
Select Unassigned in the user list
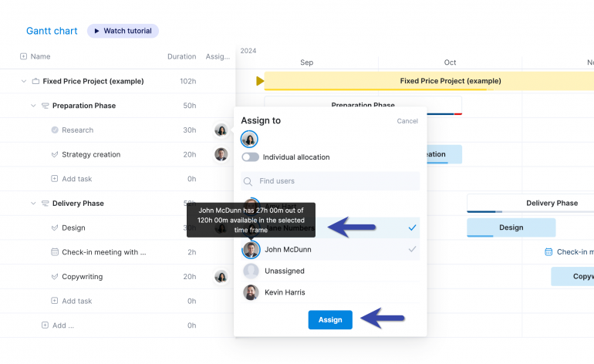click(284, 271)
